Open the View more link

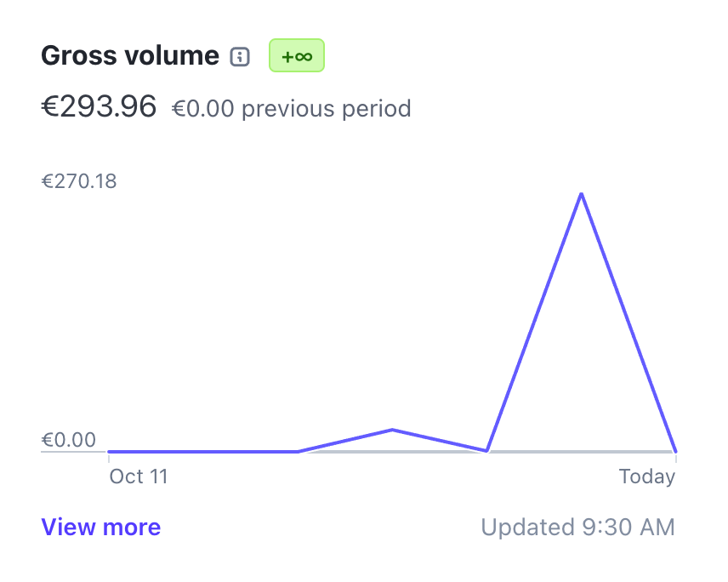(x=101, y=528)
